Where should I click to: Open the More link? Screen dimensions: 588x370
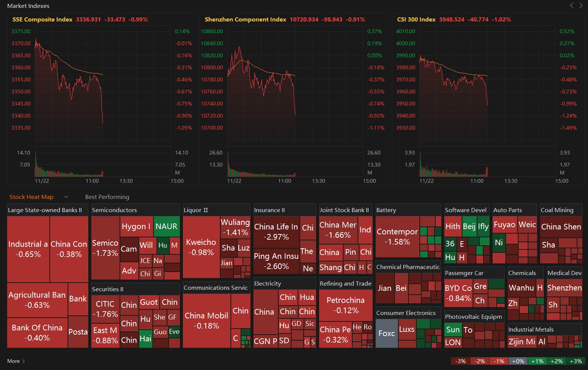16,361
